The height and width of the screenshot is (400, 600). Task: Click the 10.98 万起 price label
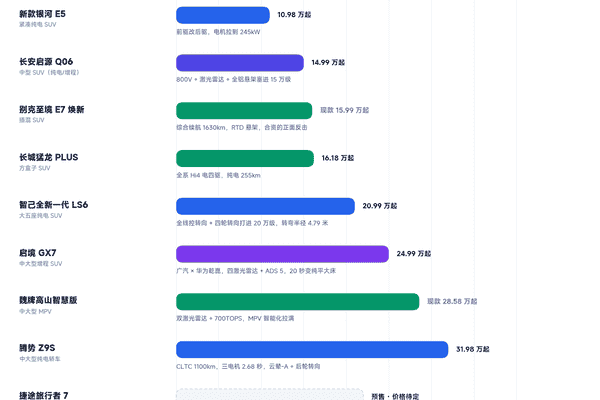294,15
